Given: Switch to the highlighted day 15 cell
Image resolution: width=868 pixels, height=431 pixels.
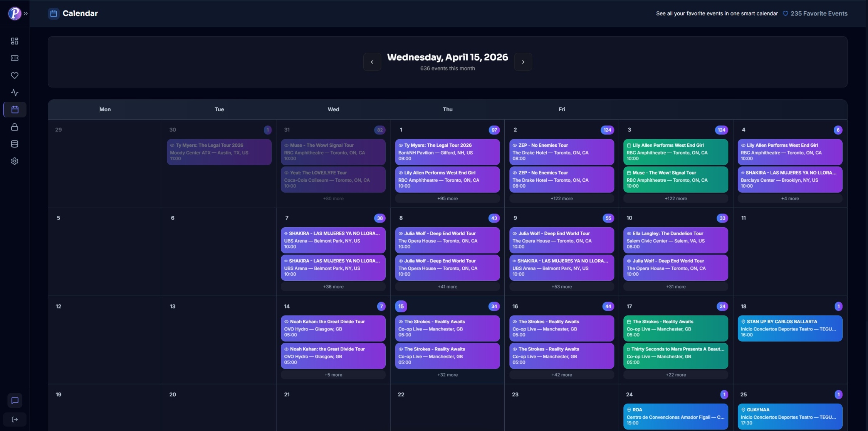Looking at the screenshot, I should point(401,306).
